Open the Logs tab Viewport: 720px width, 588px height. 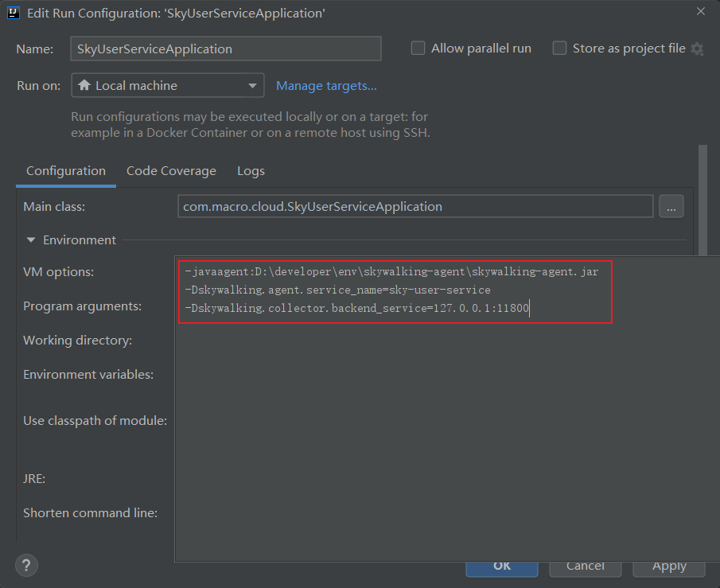(251, 171)
